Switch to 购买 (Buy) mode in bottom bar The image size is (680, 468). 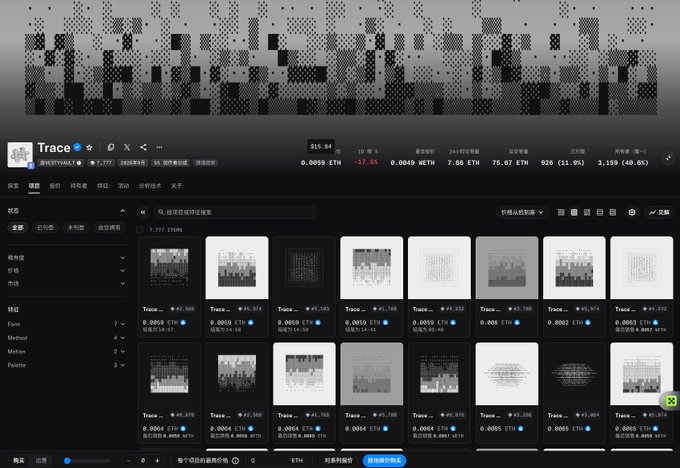pos(18,461)
